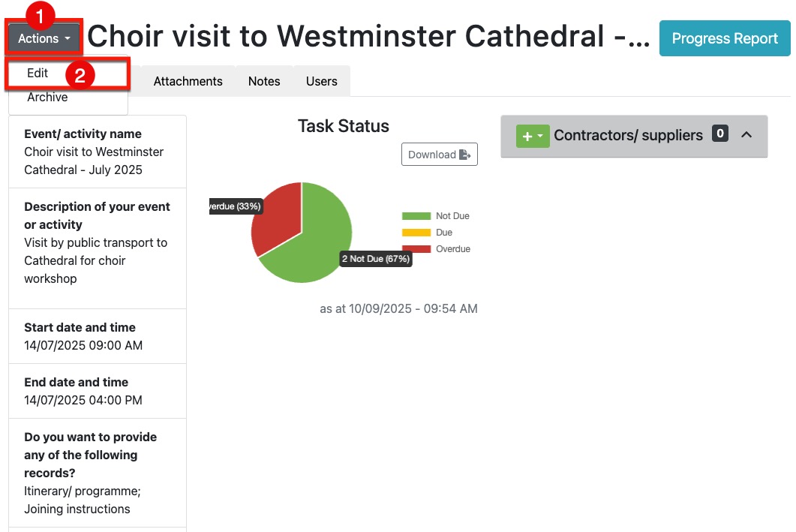This screenshot has width=796, height=532.
Task: Download the Task Status chart
Action: tap(439, 155)
